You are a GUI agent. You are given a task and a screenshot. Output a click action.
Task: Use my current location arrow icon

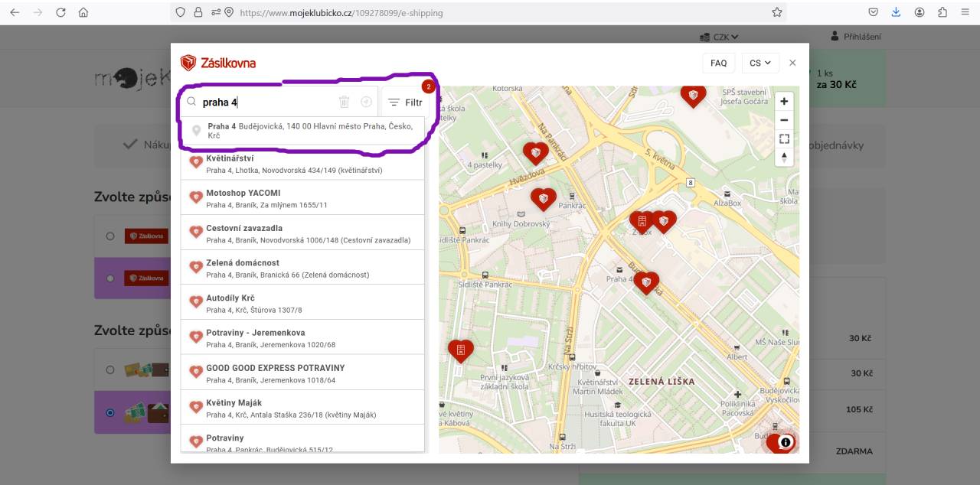[x=366, y=102]
